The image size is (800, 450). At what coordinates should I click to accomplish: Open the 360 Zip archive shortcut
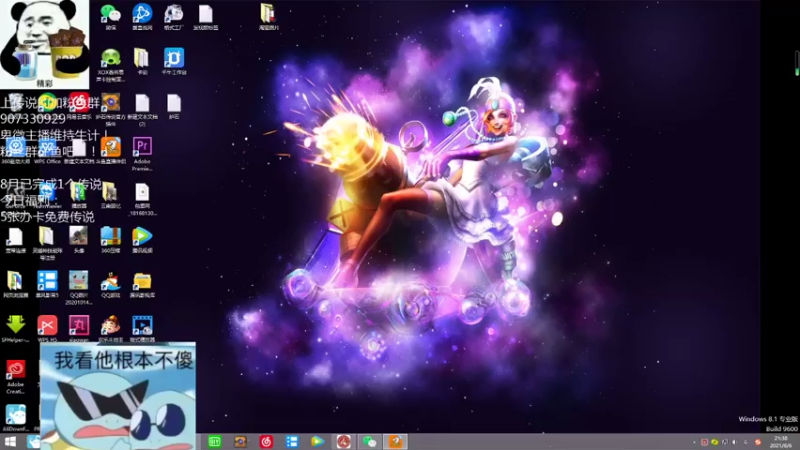click(110, 240)
